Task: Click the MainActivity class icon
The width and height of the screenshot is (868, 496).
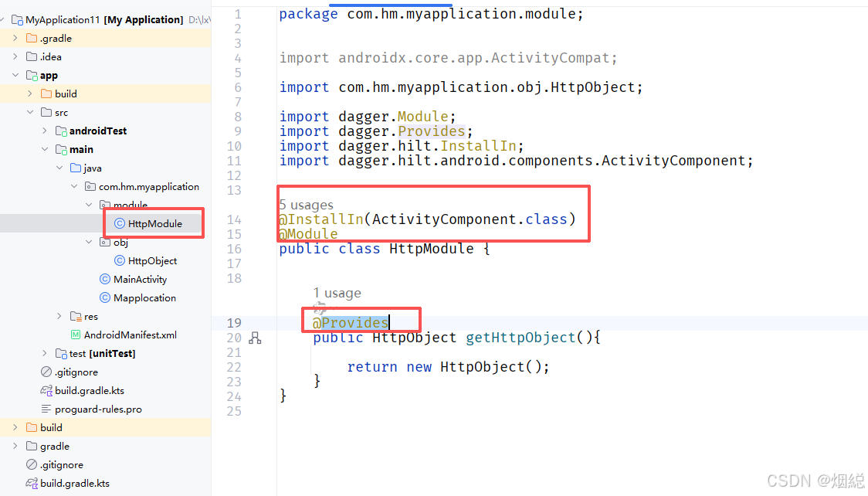Action: tap(105, 279)
